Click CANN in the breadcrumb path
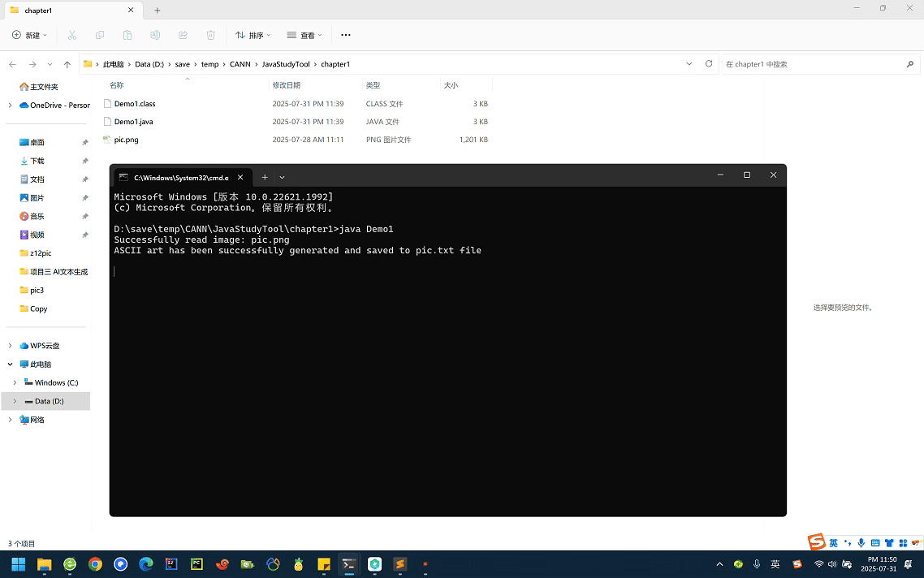Image resolution: width=924 pixels, height=578 pixels. point(240,64)
